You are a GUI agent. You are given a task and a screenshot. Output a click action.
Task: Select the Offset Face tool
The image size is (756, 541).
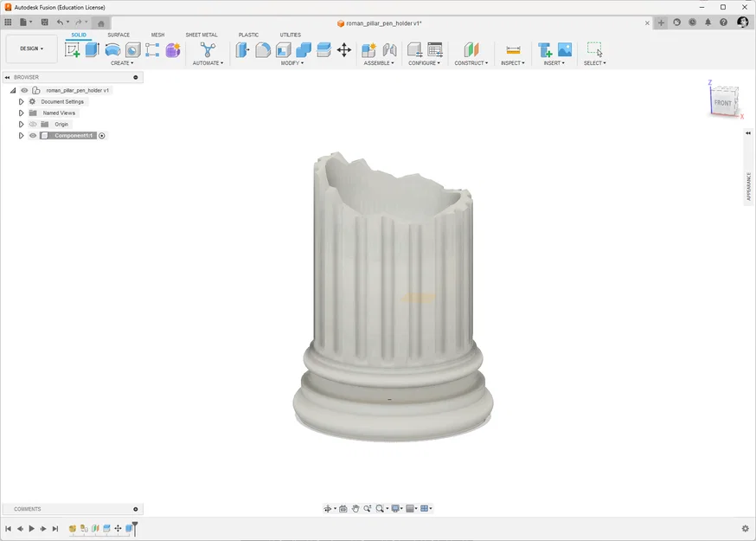(324, 49)
